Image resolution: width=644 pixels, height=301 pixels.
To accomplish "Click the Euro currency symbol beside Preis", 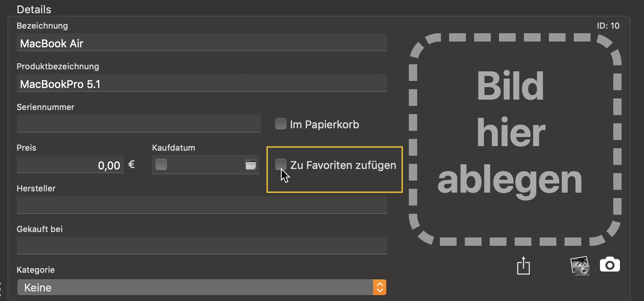I will pyautogui.click(x=131, y=164).
